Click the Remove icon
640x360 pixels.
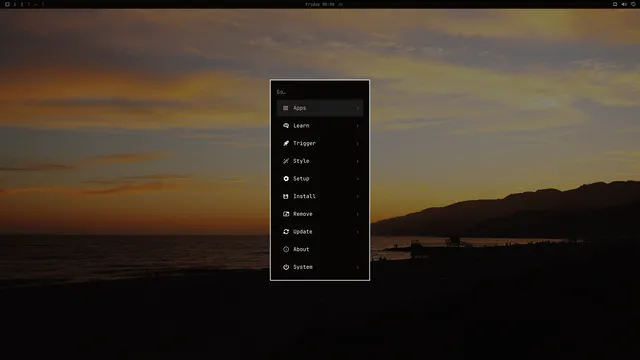[286, 214]
